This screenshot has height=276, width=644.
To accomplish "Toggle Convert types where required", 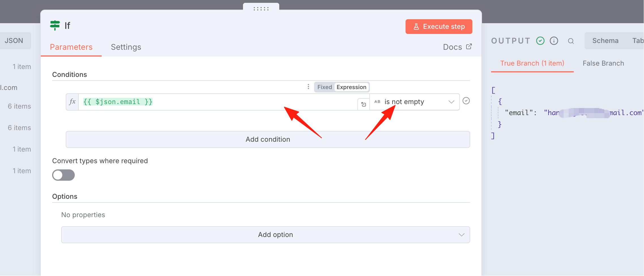I will (63, 175).
